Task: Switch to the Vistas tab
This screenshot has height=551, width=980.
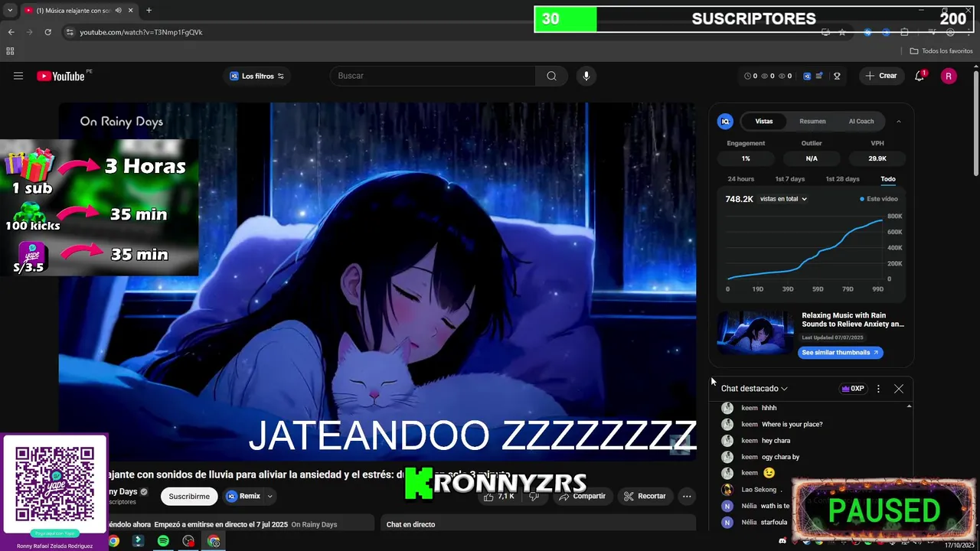Action: point(764,121)
